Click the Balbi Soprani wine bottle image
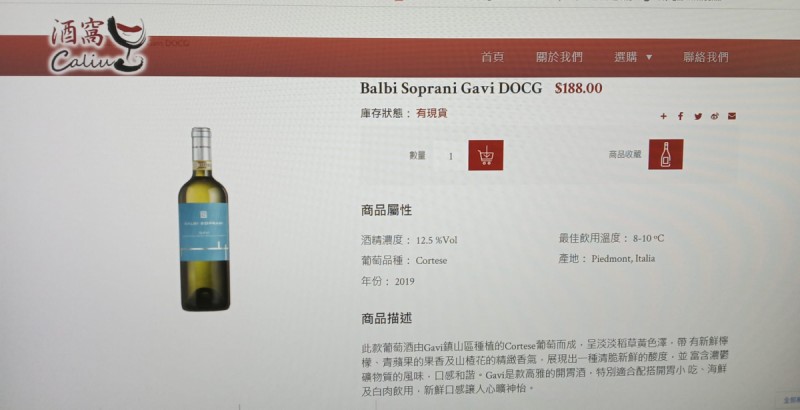Screen dimensions: 800x410 click(x=204, y=219)
